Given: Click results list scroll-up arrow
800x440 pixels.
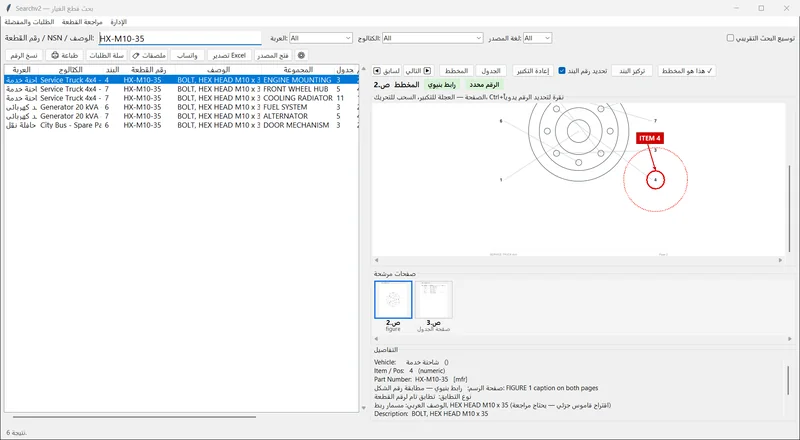Looking at the screenshot, I should coord(363,69).
